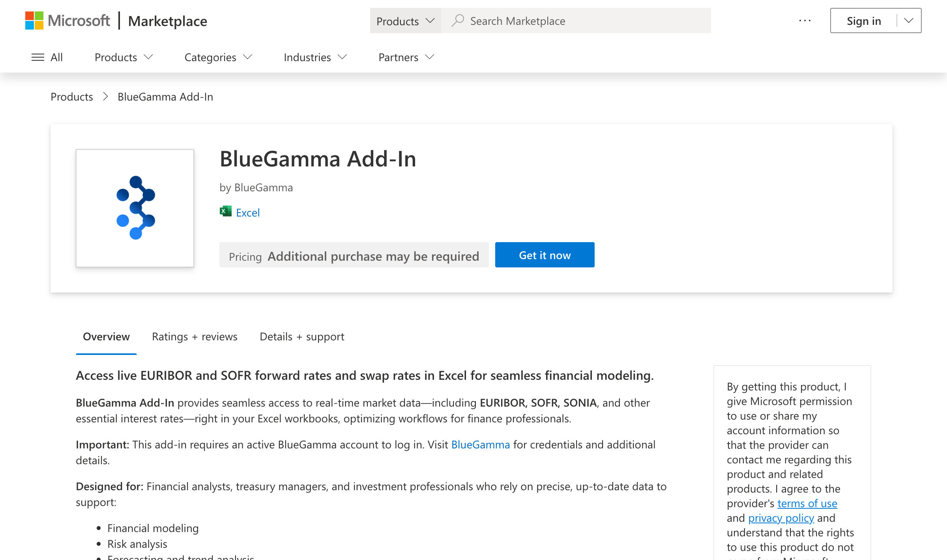Viewport: 947px width, 560px height.
Task: Follow the BlueGamma credentials link
Action: 481,444
